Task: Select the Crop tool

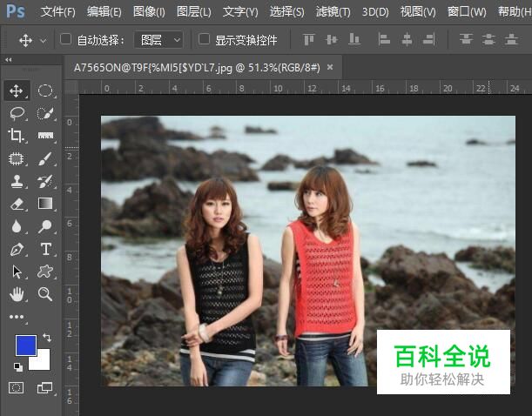Action: point(16,136)
